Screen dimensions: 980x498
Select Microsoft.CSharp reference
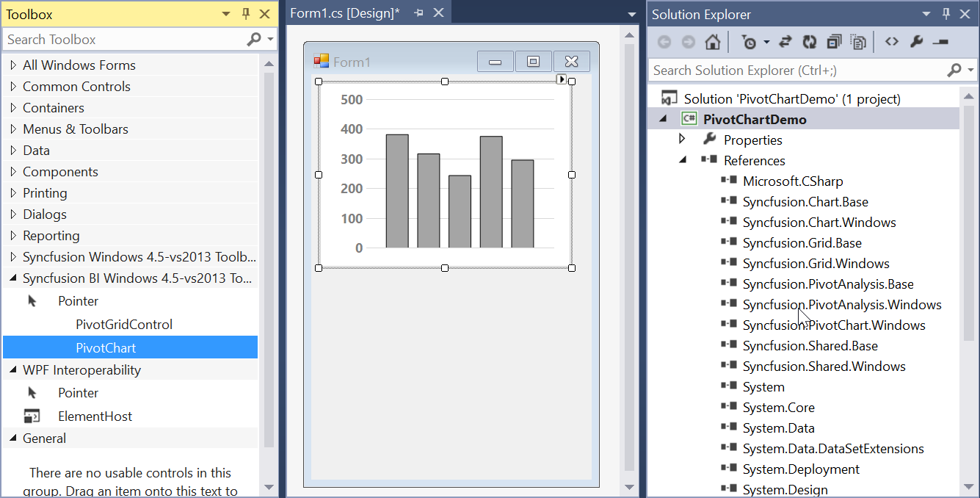point(793,181)
